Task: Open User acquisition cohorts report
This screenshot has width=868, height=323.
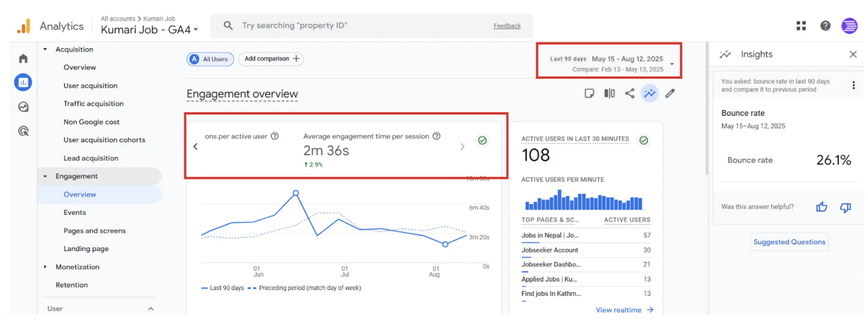Action: point(104,140)
